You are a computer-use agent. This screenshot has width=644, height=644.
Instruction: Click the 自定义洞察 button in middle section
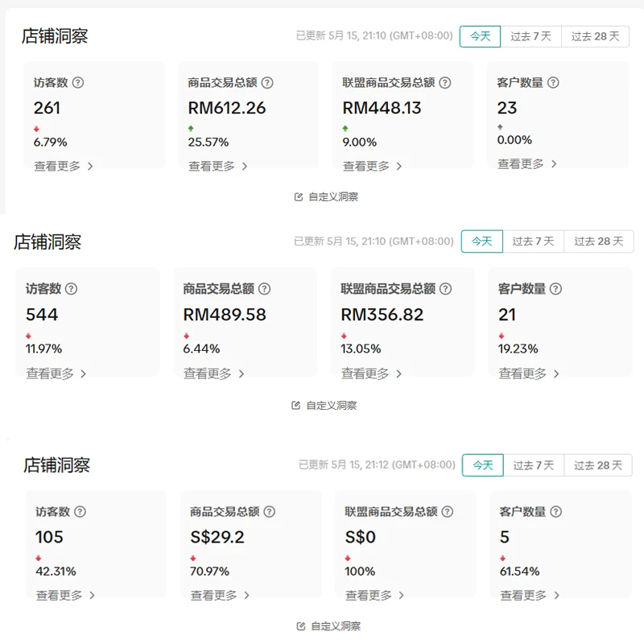pyautogui.click(x=330, y=406)
